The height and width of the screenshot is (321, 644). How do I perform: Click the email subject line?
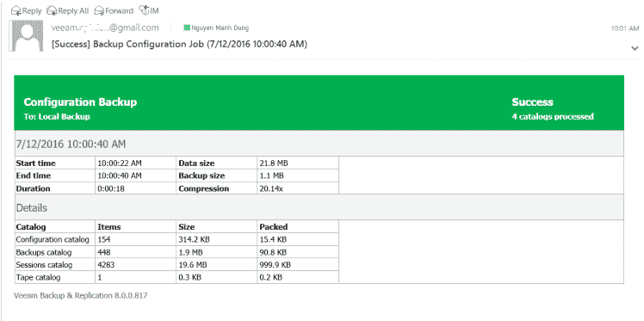tap(179, 44)
